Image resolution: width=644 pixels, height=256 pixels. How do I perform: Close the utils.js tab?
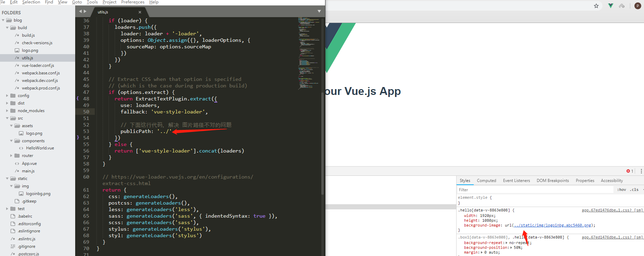tap(140, 12)
